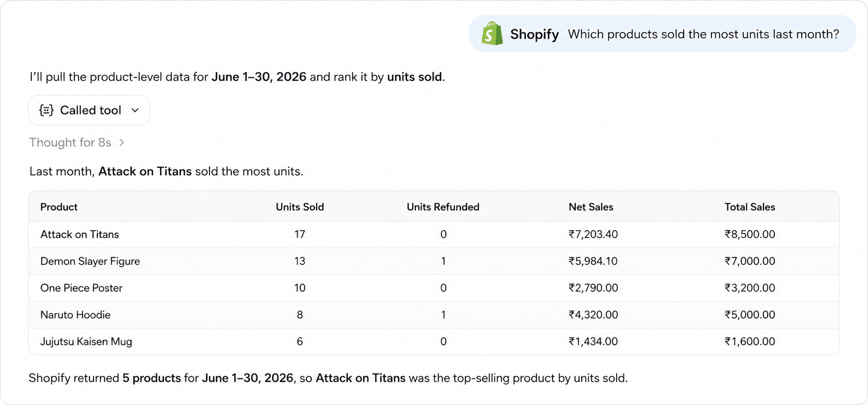Select the Naruto Hoodie row

pos(434,315)
